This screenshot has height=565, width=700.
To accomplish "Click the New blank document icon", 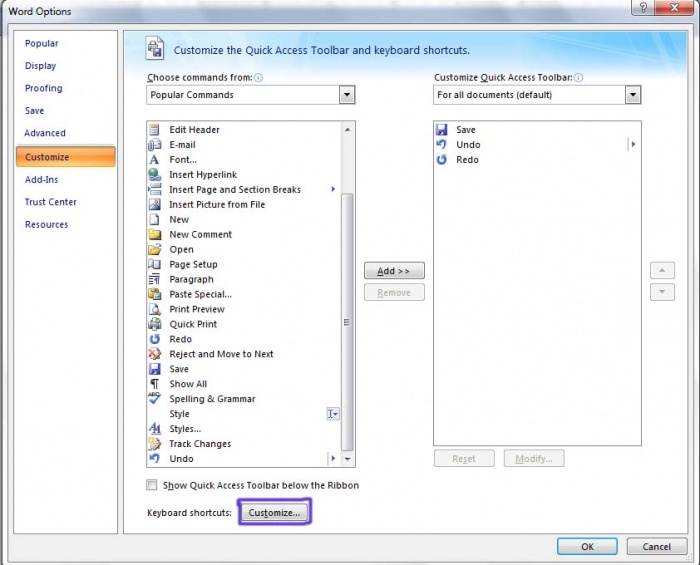I will point(154,220).
